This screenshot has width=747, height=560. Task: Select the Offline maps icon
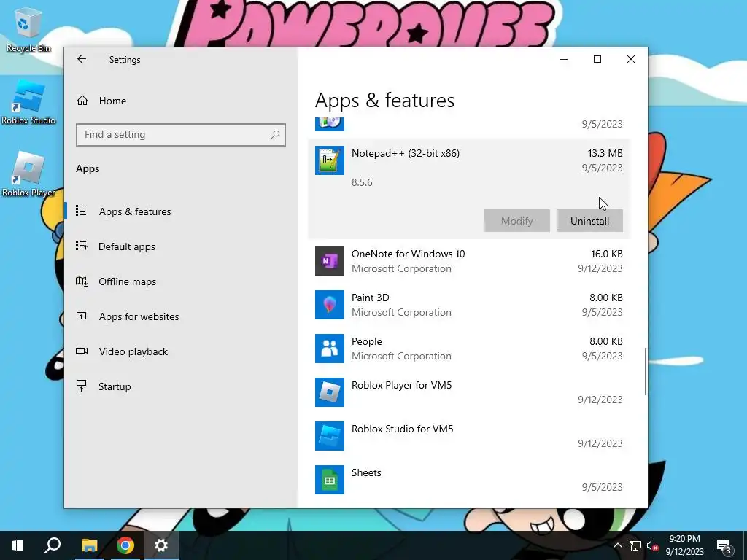[82, 281]
